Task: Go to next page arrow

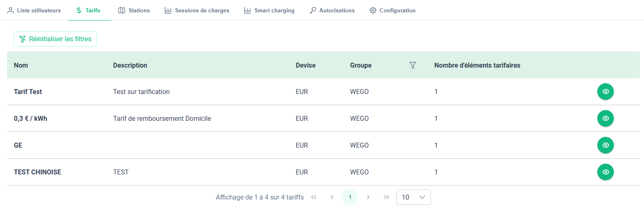Action: 368,197
